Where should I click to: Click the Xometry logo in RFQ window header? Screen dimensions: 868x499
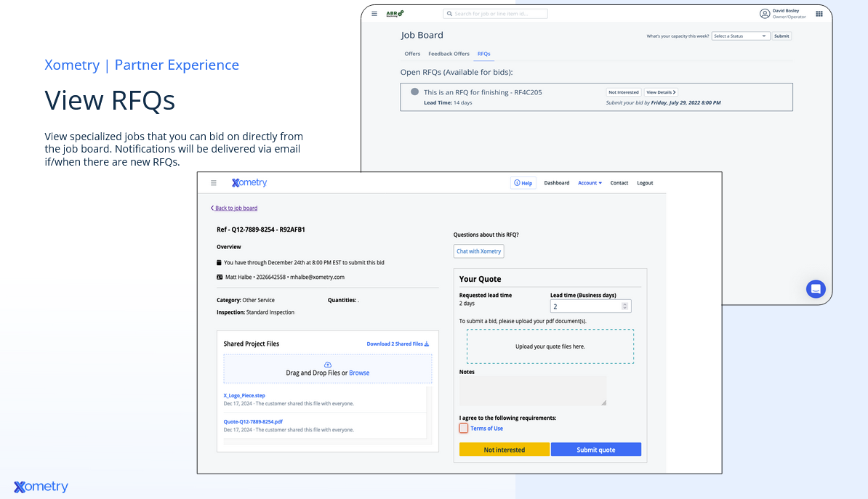coord(249,182)
